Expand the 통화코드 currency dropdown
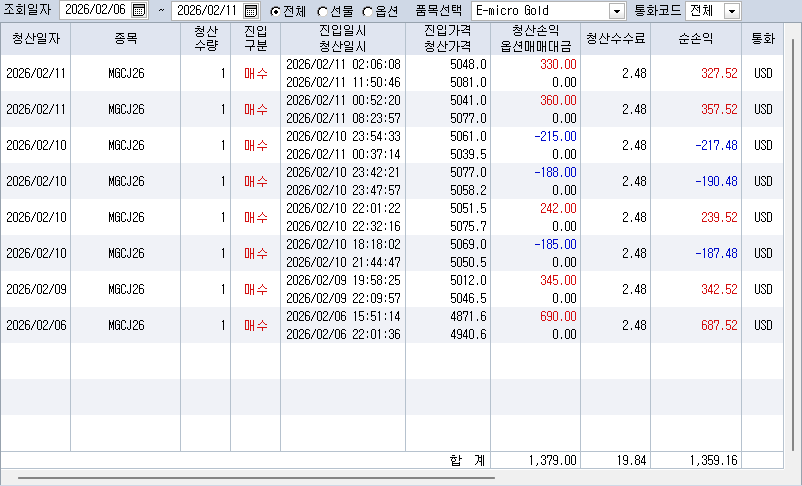The image size is (802, 486). (732, 11)
